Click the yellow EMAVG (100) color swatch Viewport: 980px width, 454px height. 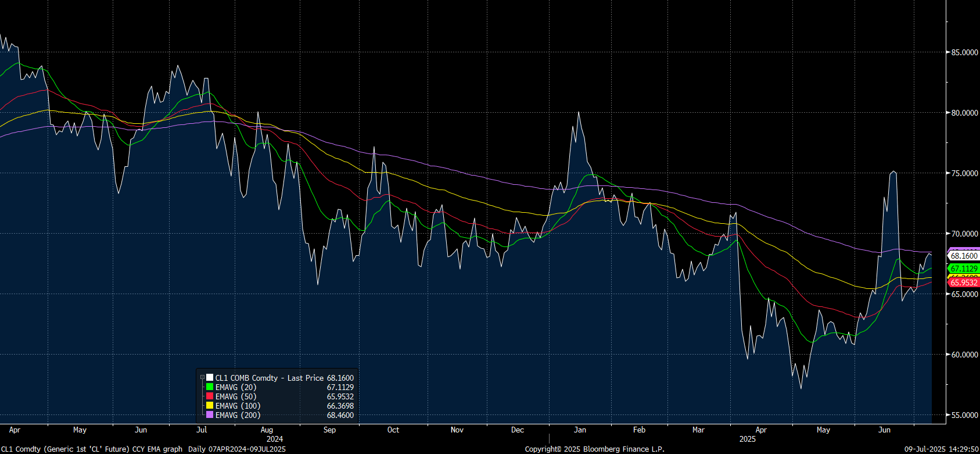click(210, 406)
